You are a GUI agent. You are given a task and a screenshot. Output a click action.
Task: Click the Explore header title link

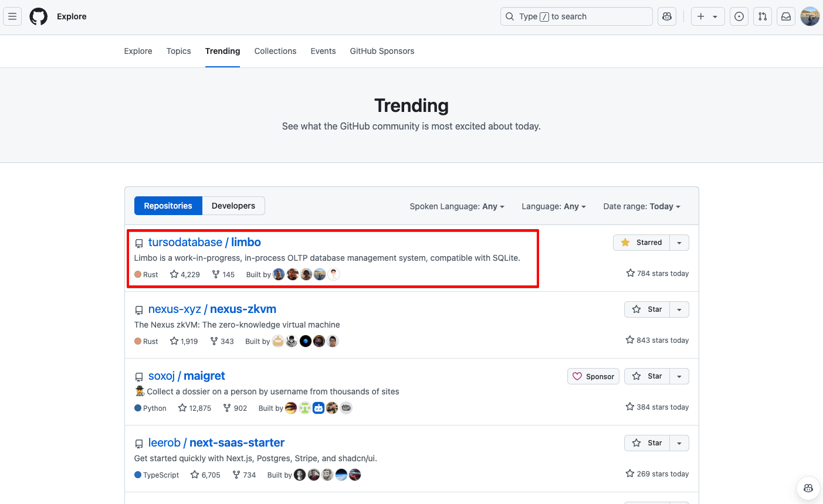coord(72,16)
